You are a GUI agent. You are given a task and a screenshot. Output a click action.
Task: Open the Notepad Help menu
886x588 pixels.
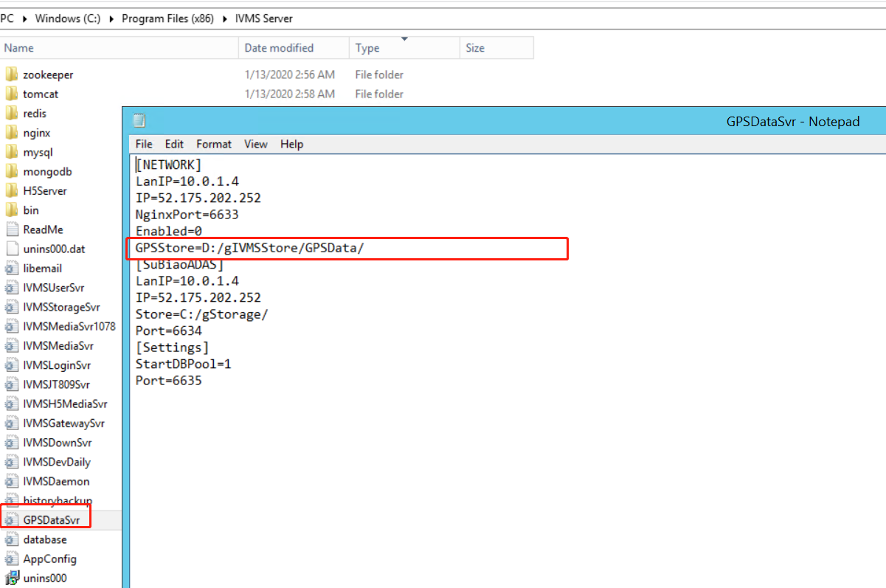[291, 144]
